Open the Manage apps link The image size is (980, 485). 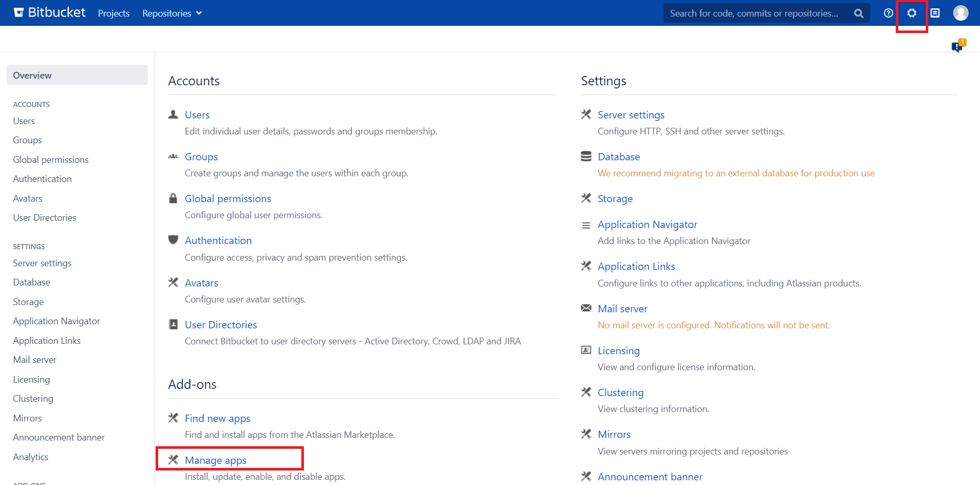tap(216, 460)
